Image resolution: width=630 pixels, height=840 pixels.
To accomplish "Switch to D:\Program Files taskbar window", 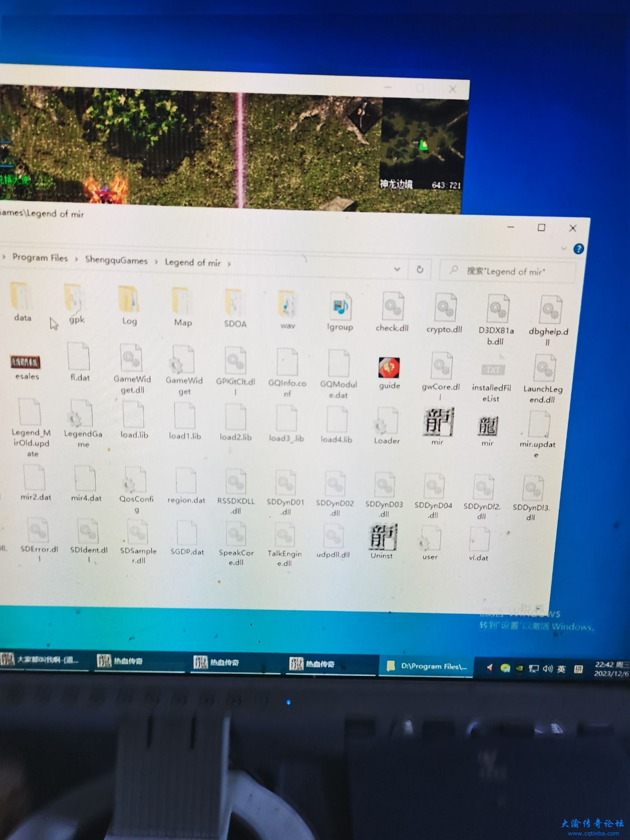I will coord(427,666).
